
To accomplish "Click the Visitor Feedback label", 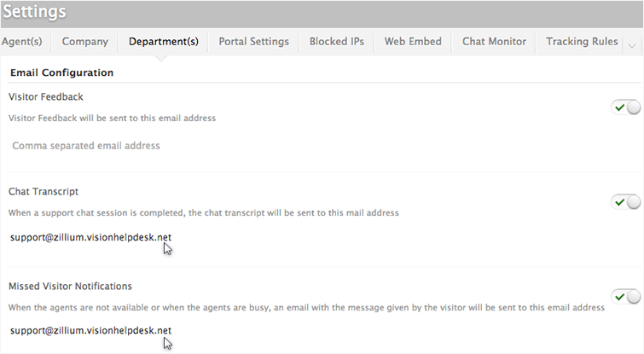I will [45, 97].
